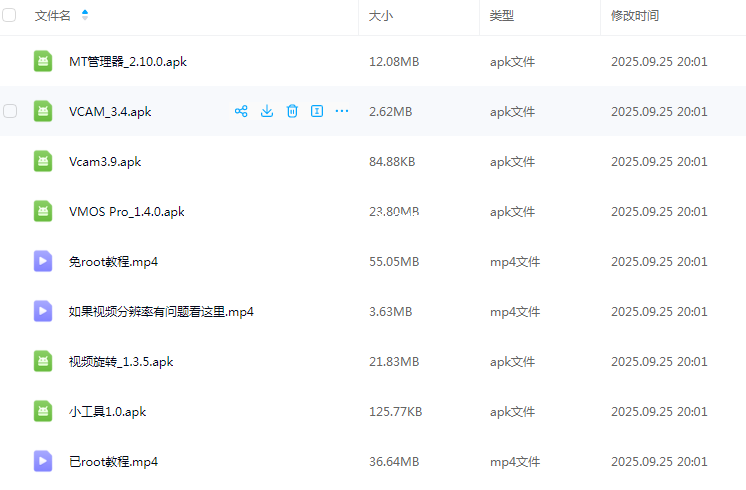Screen dimensions: 746x490
Task: Sort by the 类型 column header
Action: coord(502,16)
